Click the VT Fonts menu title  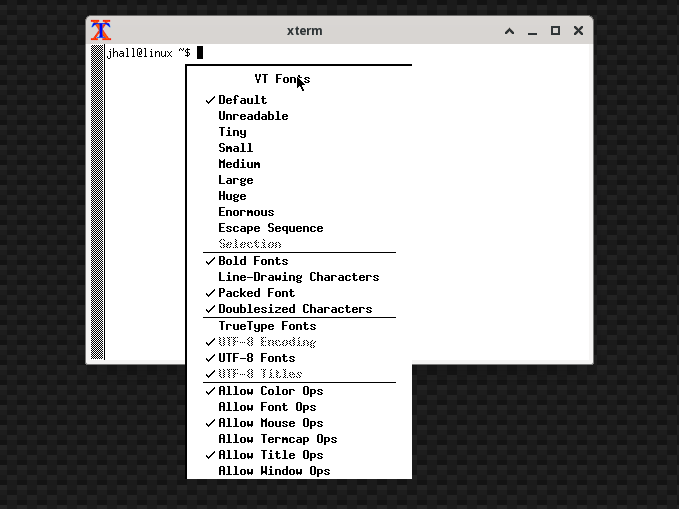pyautogui.click(x=282, y=79)
